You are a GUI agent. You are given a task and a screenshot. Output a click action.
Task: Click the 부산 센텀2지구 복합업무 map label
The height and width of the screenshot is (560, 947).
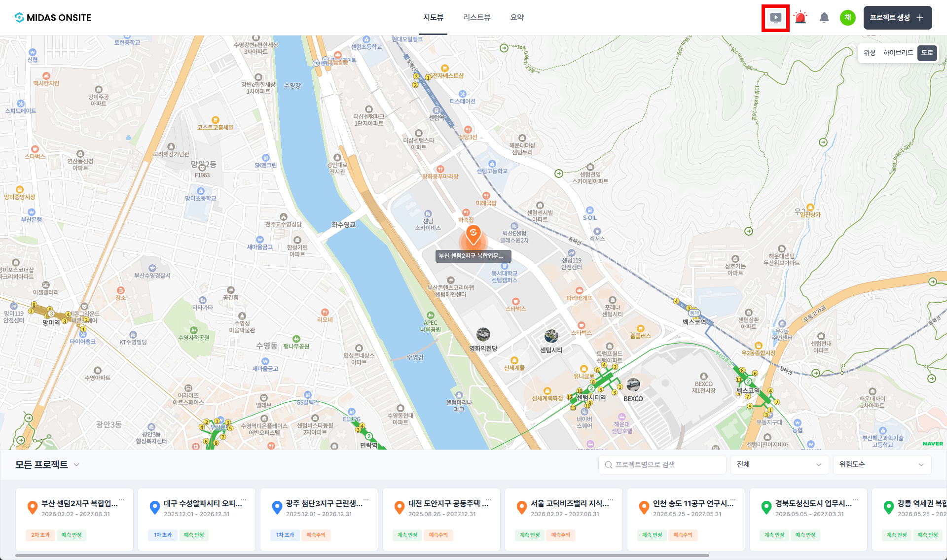[x=473, y=256]
